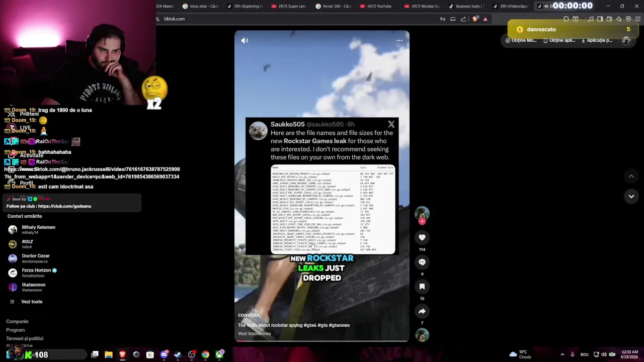This screenshot has width=644, height=362.
Task: Follow coastalx via the avatar plus badge
Action: pyautogui.click(x=422, y=221)
